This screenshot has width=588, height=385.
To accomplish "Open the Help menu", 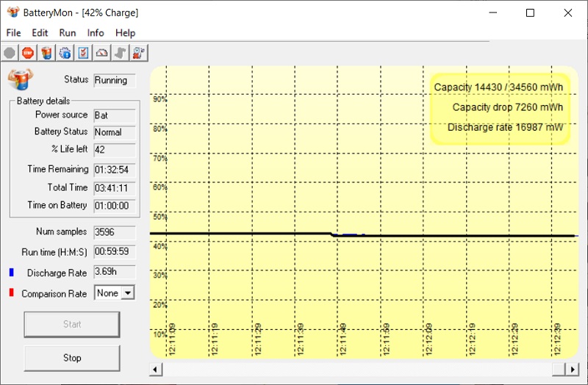I will coord(126,33).
